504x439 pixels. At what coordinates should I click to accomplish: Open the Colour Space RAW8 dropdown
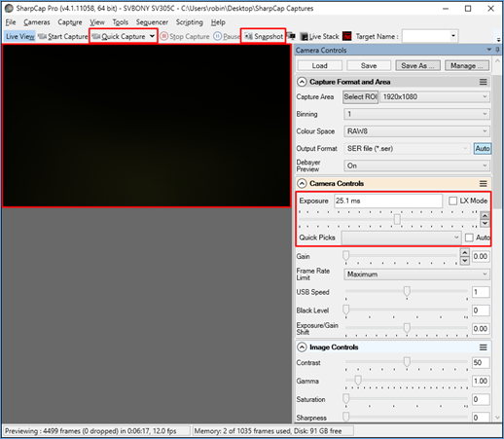[416, 131]
